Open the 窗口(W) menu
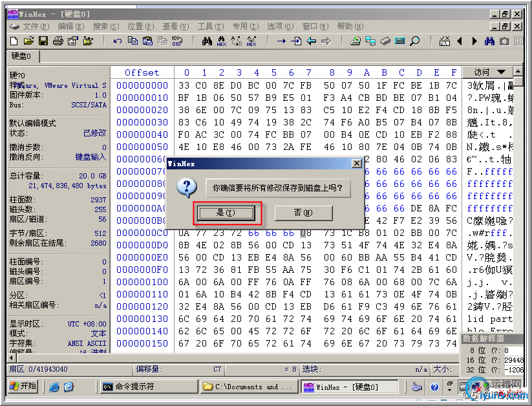The width and height of the screenshot is (532, 406). (315, 27)
